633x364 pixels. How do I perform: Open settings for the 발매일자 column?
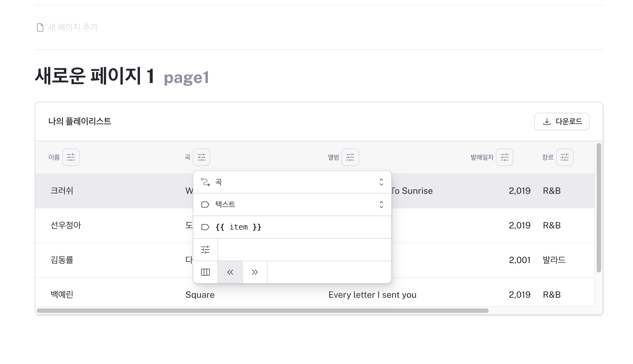pos(505,157)
